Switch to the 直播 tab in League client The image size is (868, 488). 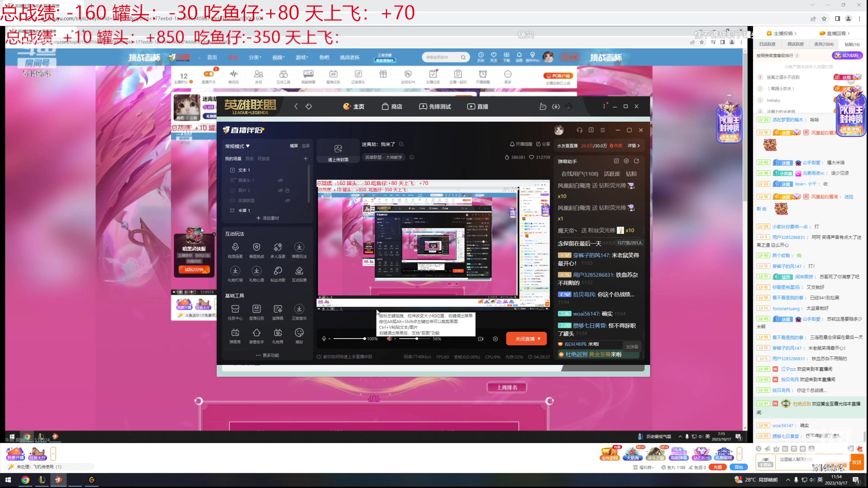[x=478, y=106]
